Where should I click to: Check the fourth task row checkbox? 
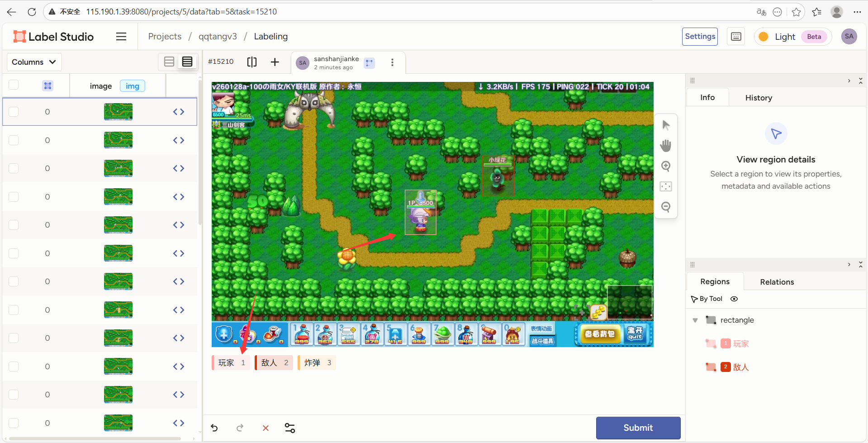tap(14, 197)
